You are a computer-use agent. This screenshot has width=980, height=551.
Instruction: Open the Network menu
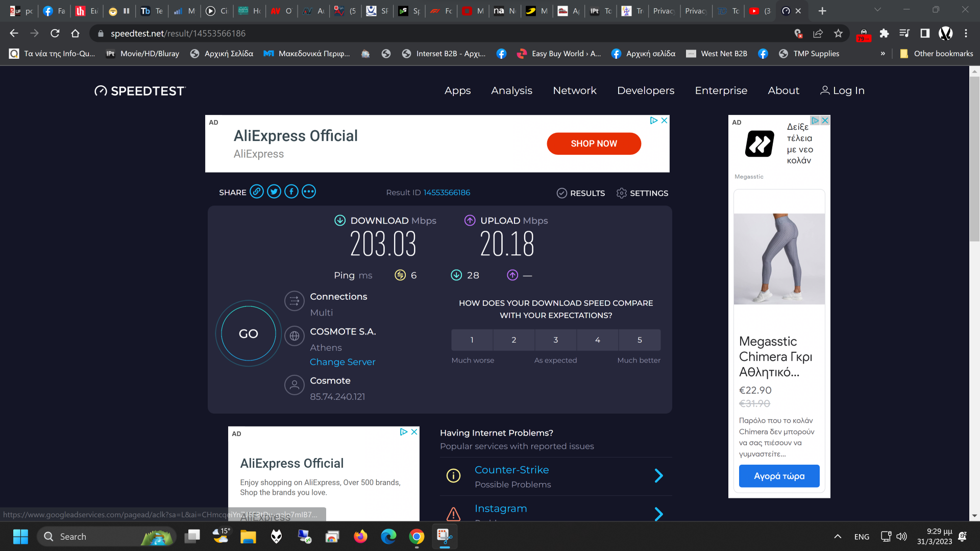pos(574,91)
